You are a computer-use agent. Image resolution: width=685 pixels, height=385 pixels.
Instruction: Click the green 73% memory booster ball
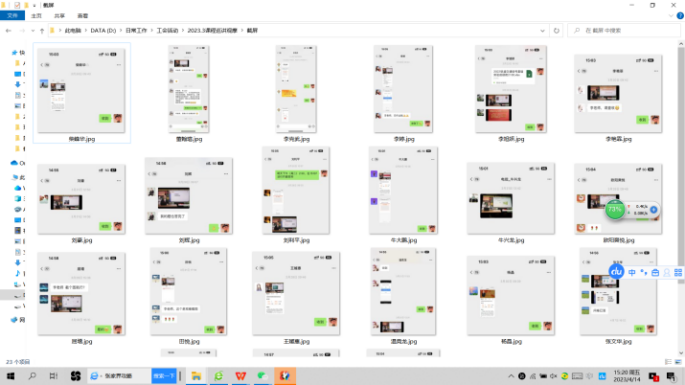615,209
